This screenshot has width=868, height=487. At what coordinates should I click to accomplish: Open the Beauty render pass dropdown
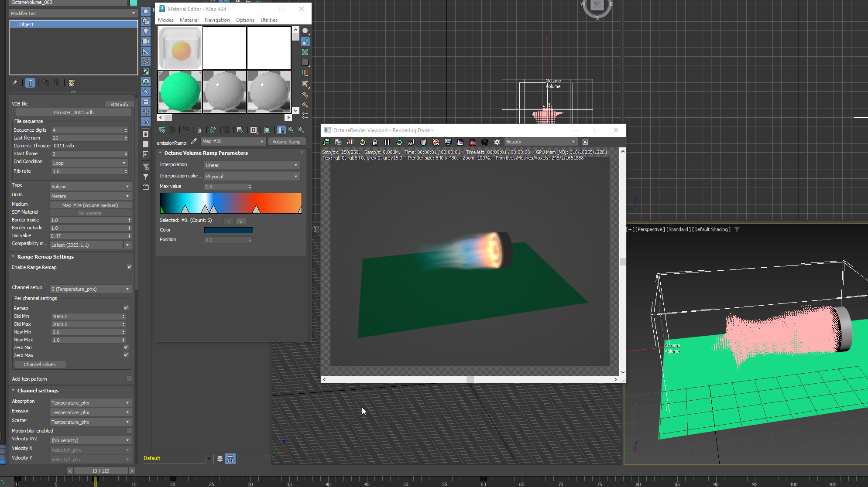(540, 142)
